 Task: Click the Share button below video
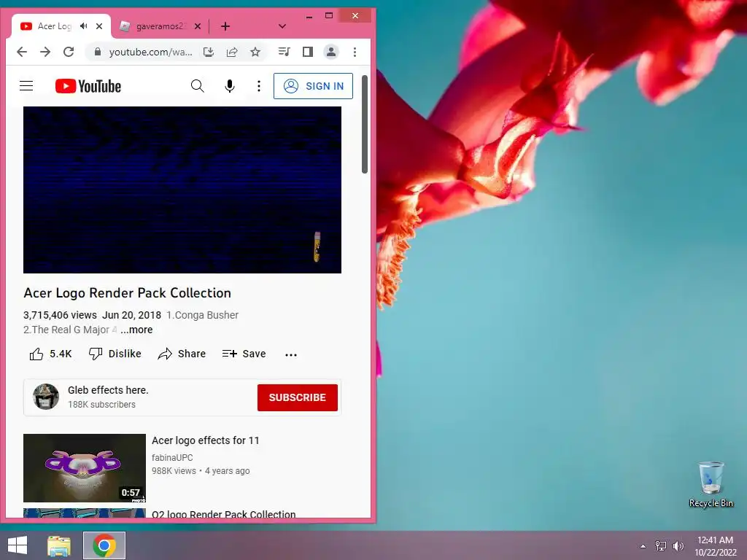182,354
